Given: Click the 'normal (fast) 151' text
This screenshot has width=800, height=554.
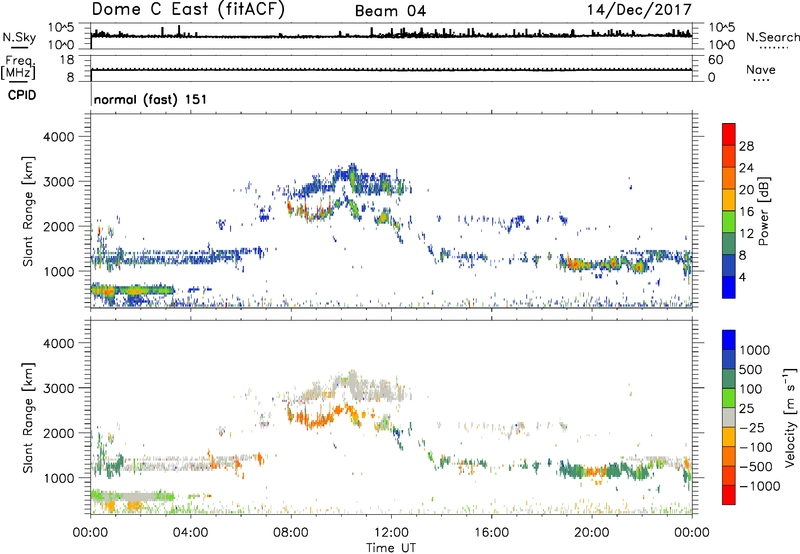Looking at the screenshot, I should (151, 99).
